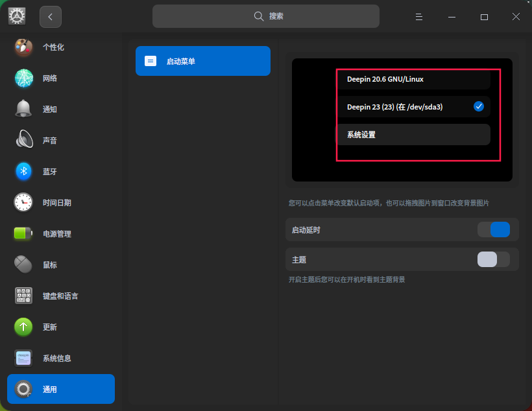Click the search magnifier icon
This screenshot has width=532, height=411.
point(258,16)
